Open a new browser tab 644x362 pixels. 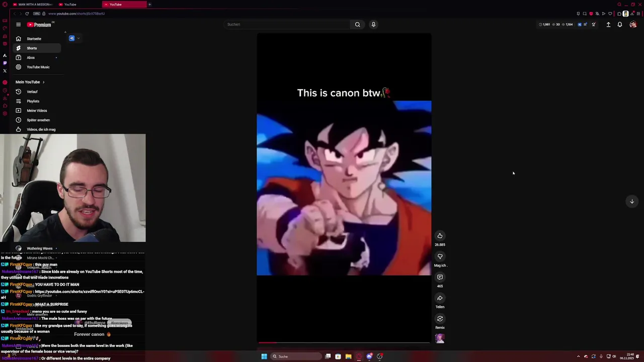(x=149, y=5)
